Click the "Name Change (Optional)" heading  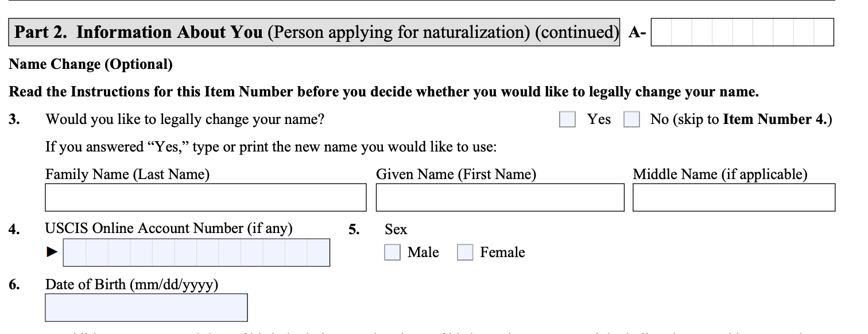pyautogui.click(x=91, y=64)
